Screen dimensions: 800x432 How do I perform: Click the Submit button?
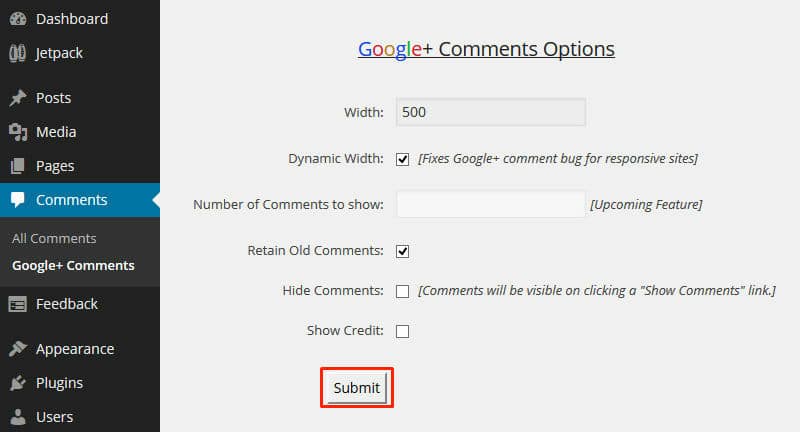point(357,388)
